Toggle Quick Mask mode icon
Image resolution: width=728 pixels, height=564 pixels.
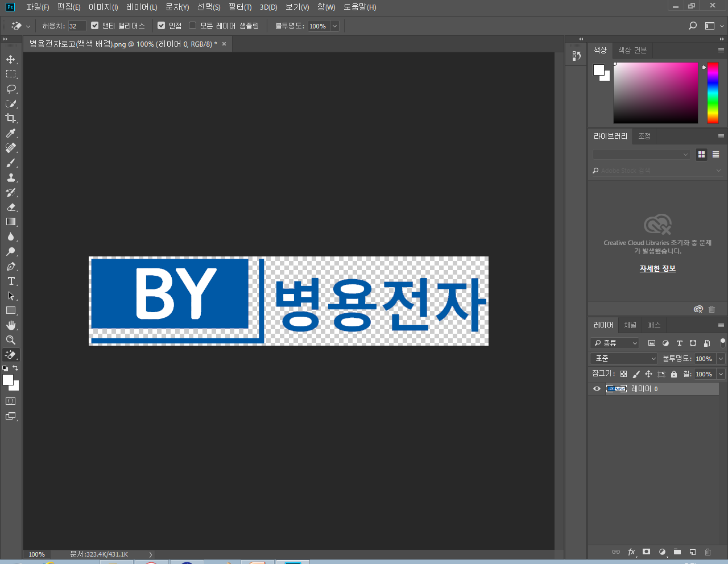pos(11,401)
